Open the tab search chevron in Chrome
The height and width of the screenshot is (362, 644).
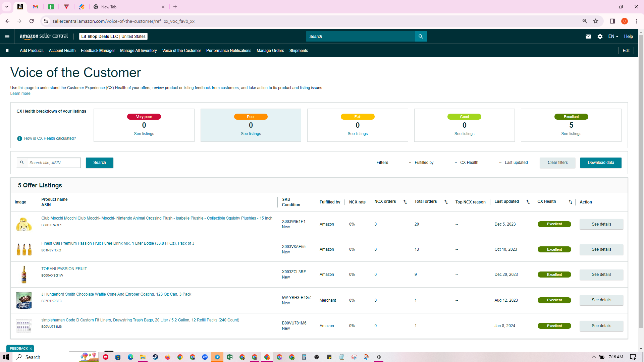(7, 7)
